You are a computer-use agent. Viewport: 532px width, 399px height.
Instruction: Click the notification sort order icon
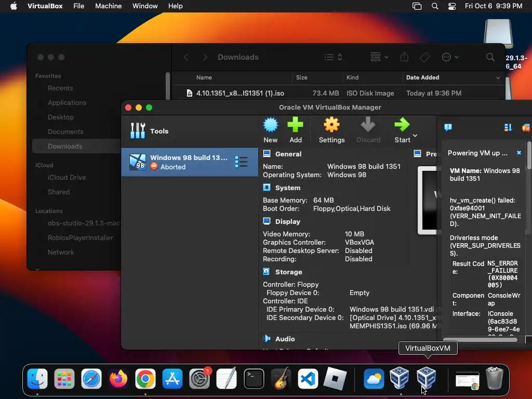click(508, 128)
